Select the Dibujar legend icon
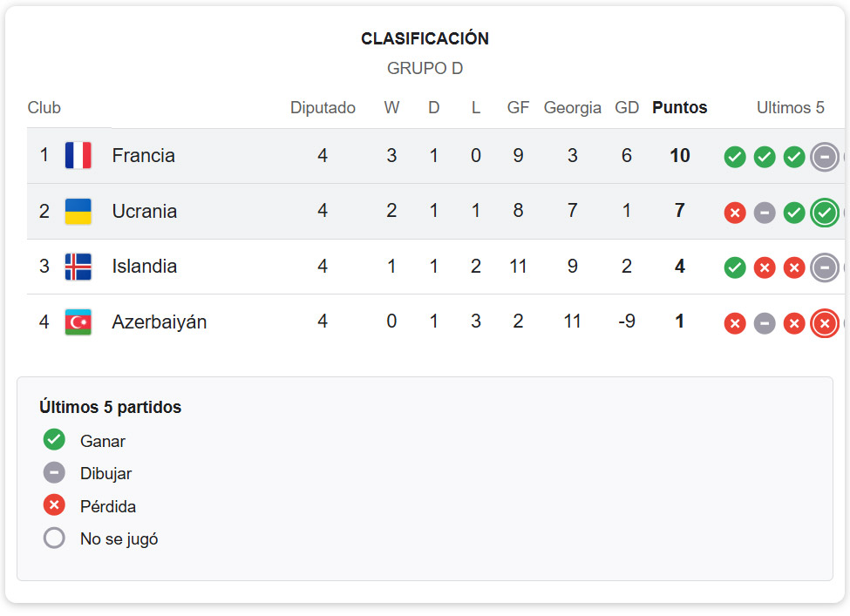This screenshot has width=850, height=616. coord(54,472)
